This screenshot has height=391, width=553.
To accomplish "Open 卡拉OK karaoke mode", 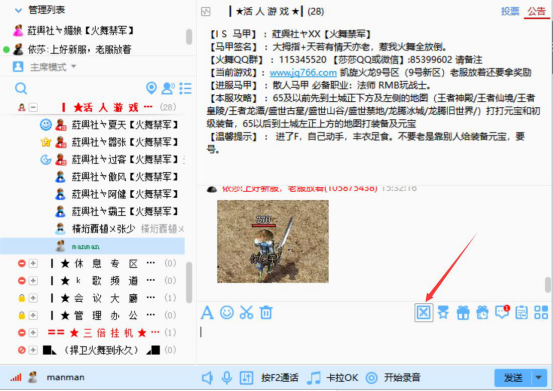I will click(333, 378).
